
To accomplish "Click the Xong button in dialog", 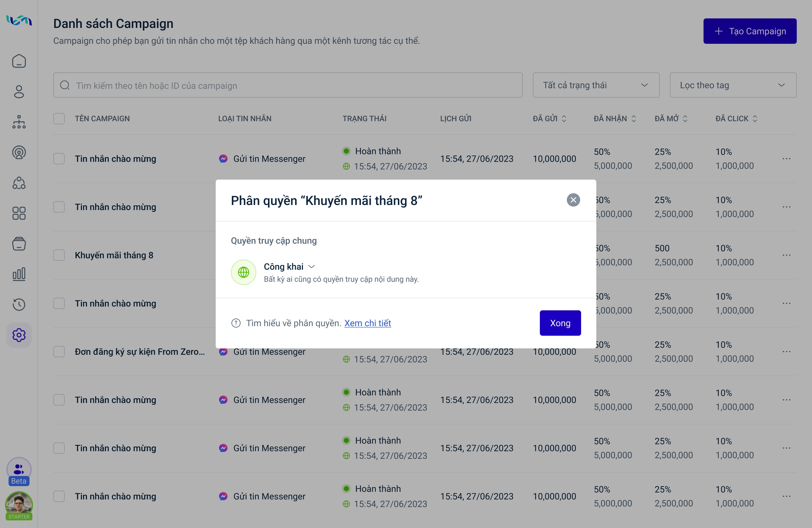I will coord(560,323).
